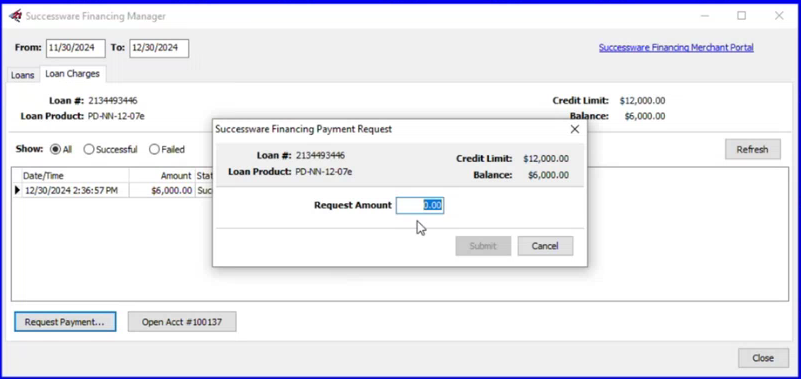Click the Successware app icon in title bar
The image size is (801, 379).
click(x=15, y=16)
